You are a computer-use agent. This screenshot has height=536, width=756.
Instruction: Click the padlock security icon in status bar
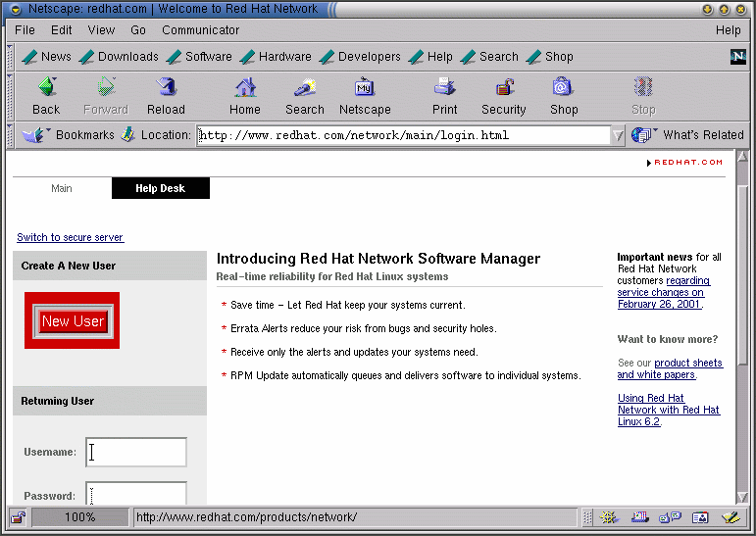click(18, 517)
